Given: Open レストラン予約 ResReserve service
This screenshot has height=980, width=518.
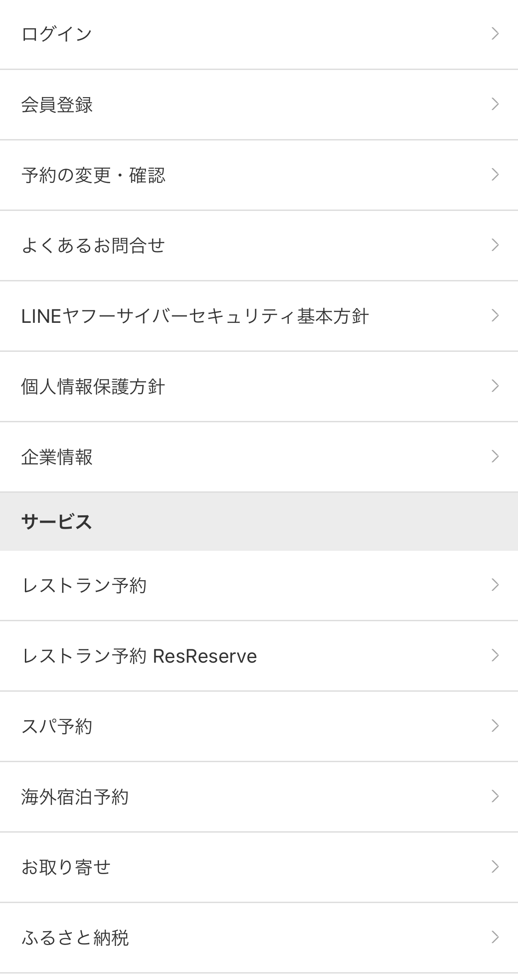Looking at the screenshot, I should click(x=139, y=656).
